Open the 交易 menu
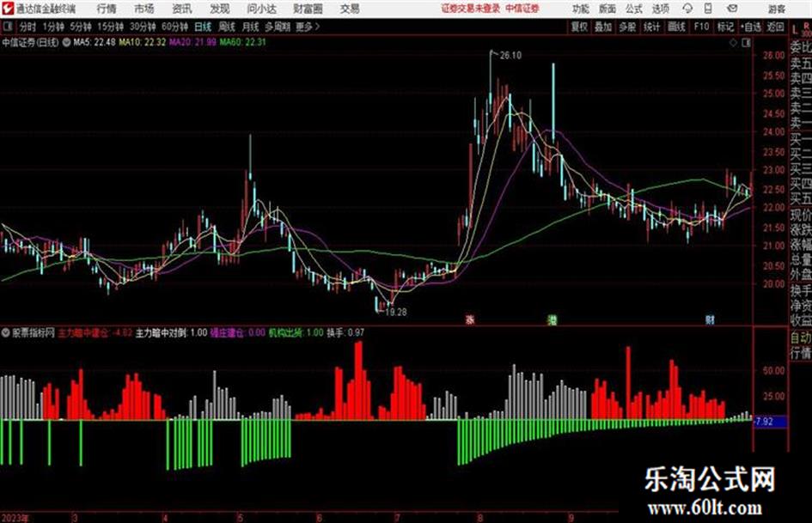The image size is (812, 523). pos(350,9)
